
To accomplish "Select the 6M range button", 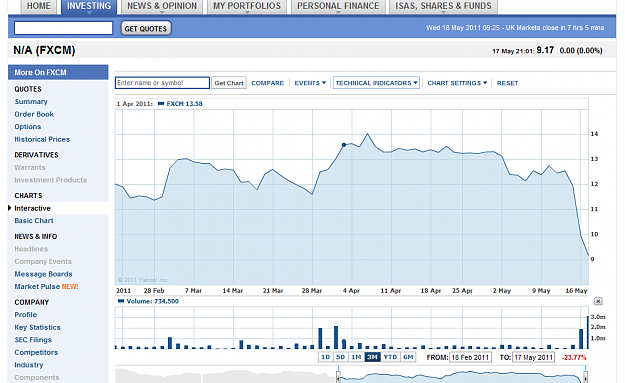I will click(408, 357).
